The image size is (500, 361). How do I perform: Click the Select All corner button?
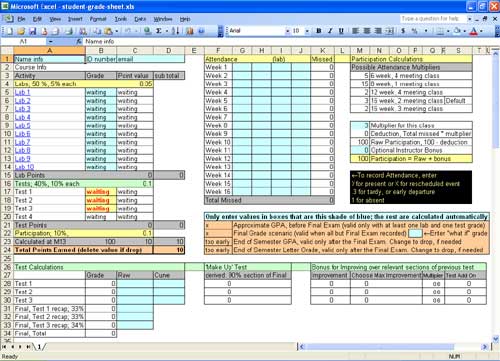coord(7,51)
